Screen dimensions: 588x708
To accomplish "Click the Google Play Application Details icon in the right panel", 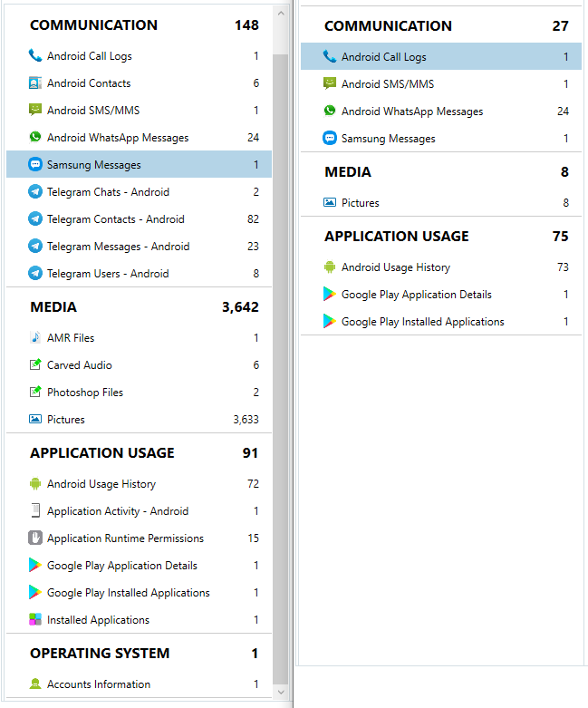I will (330, 294).
